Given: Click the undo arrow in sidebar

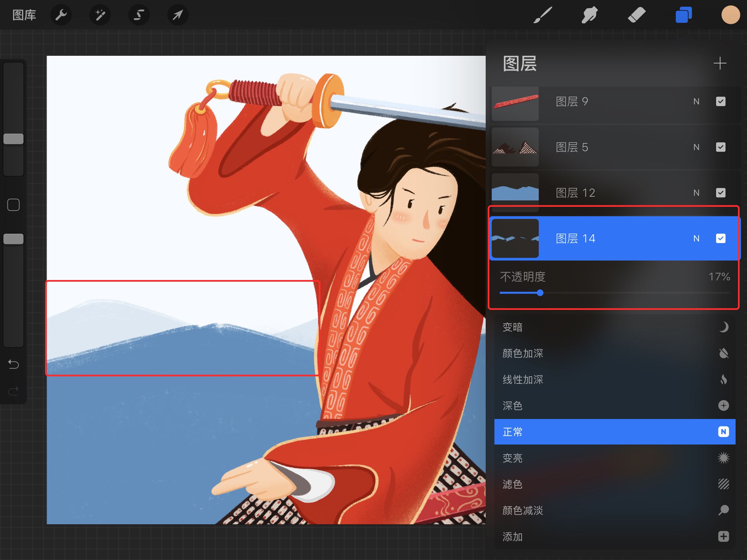Looking at the screenshot, I should tap(13, 364).
